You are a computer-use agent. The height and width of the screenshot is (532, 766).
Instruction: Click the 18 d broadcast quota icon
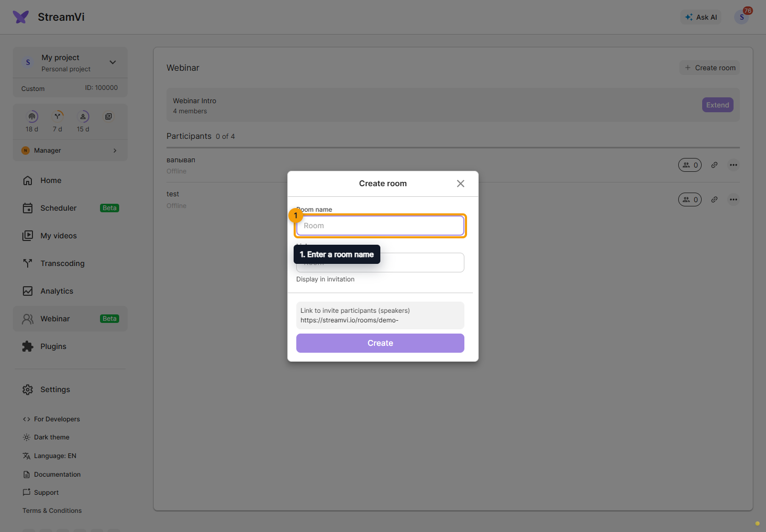point(32,117)
